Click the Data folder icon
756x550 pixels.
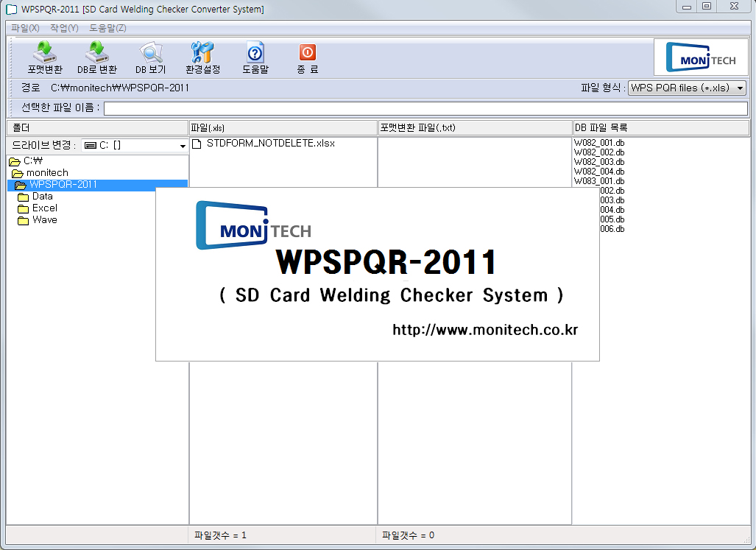click(23, 197)
